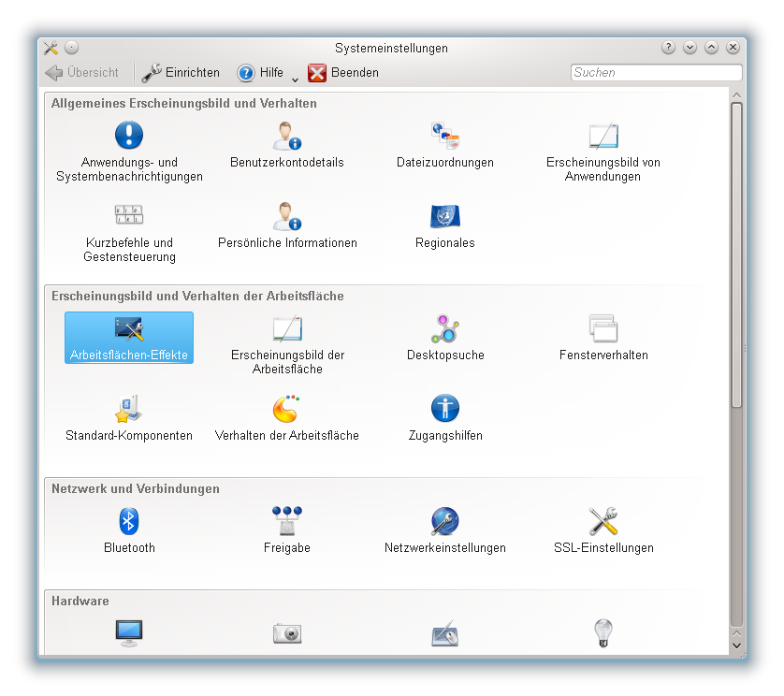Screen dimensions: 784x696
Task: Open Verhalten der Arbeitsfläche
Action: [x=287, y=418]
